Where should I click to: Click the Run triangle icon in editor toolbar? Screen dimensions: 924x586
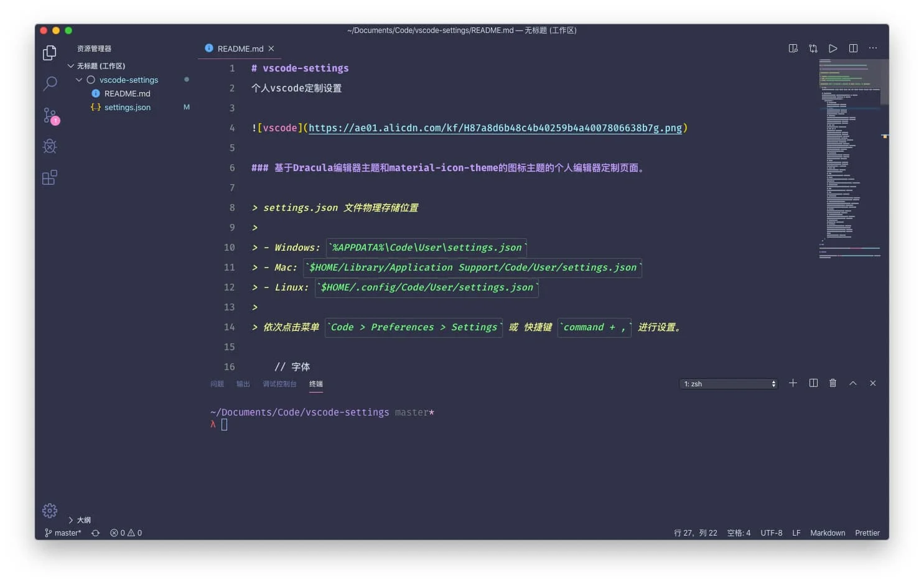(x=833, y=49)
